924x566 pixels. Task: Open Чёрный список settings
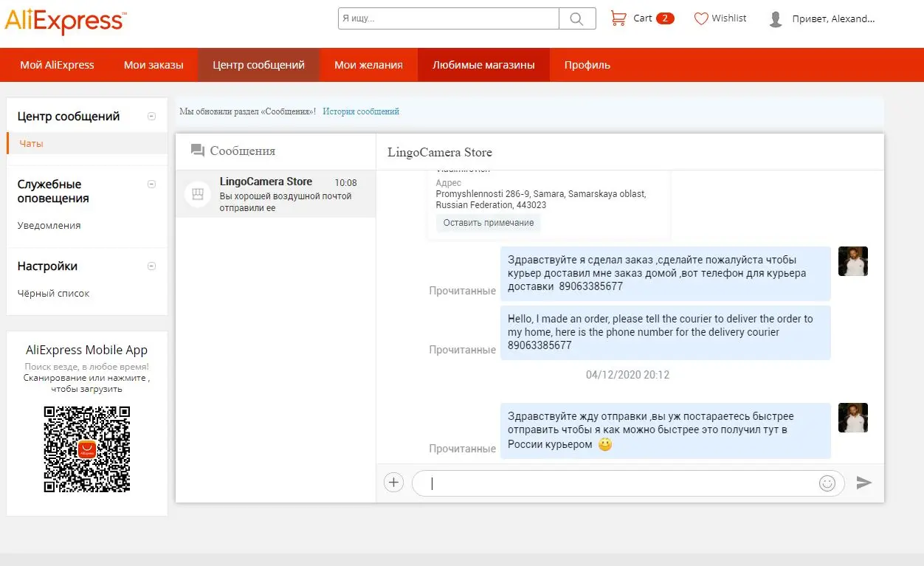[53, 293]
